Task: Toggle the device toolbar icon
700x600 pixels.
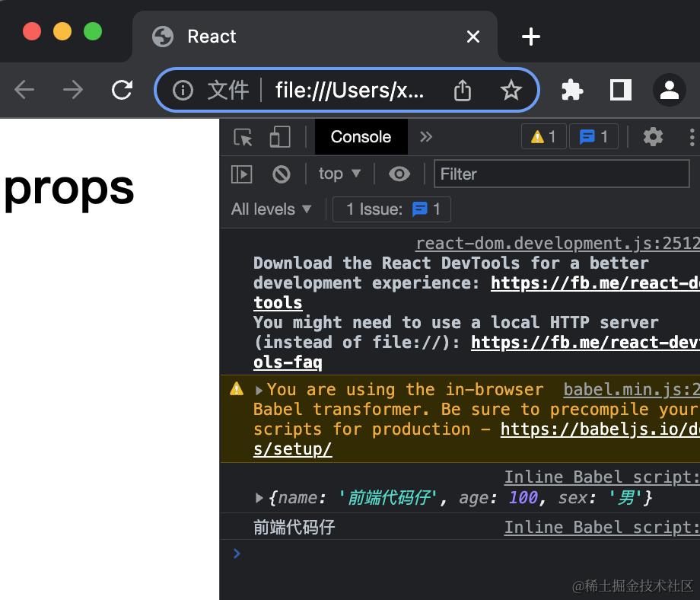Action: point(280,137)
